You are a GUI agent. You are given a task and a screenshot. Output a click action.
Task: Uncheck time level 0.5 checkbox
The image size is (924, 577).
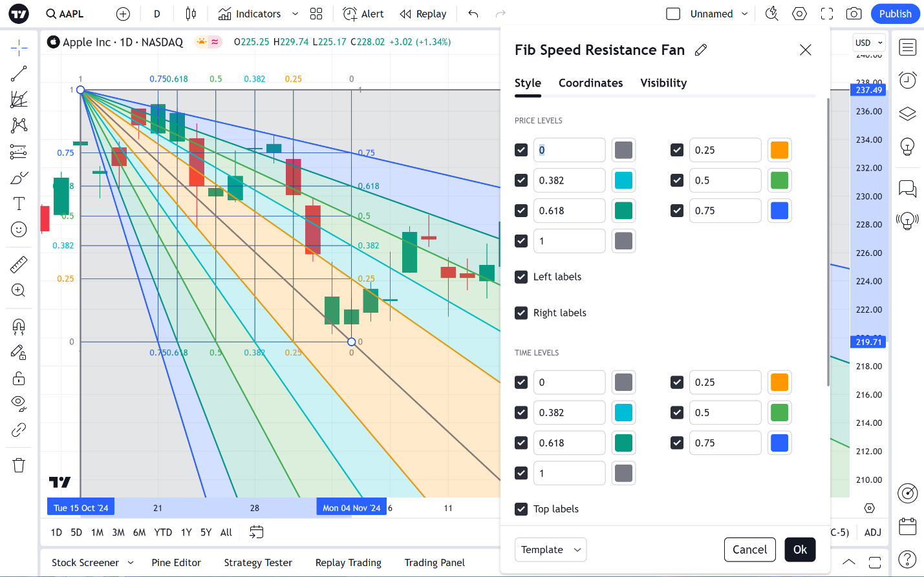(x=677, y=412)
